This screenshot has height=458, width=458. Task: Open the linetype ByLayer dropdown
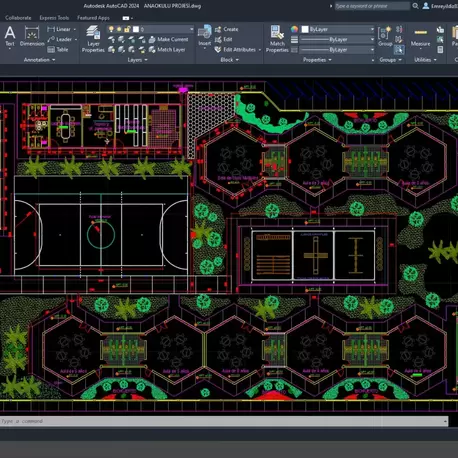click(x=372, y=50)
